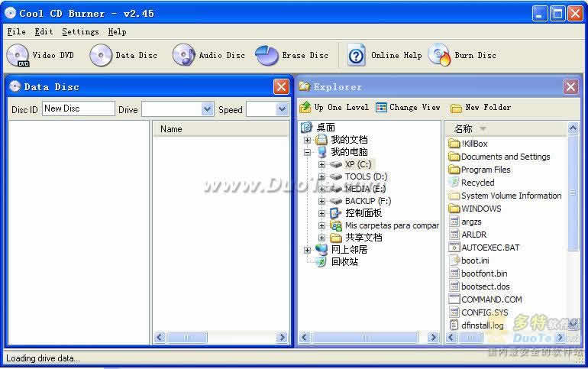The height and width of the screenshot is (369, 588).
Task: Expand the 共享文档 tree node
Action: [321, 238]
